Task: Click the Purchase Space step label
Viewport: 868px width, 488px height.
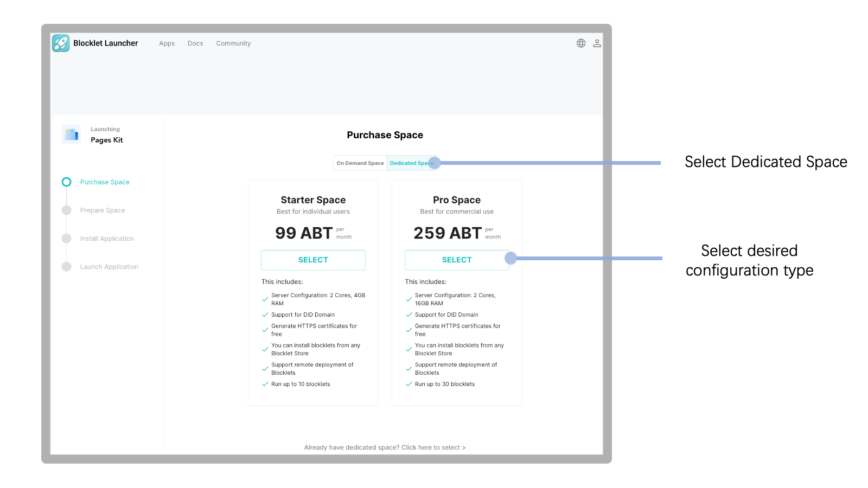Action: (105, 182)
